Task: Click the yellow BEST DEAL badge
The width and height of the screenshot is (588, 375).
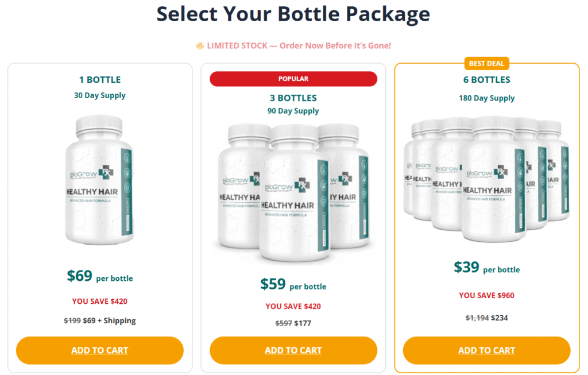Action: [x=486, y=63]
